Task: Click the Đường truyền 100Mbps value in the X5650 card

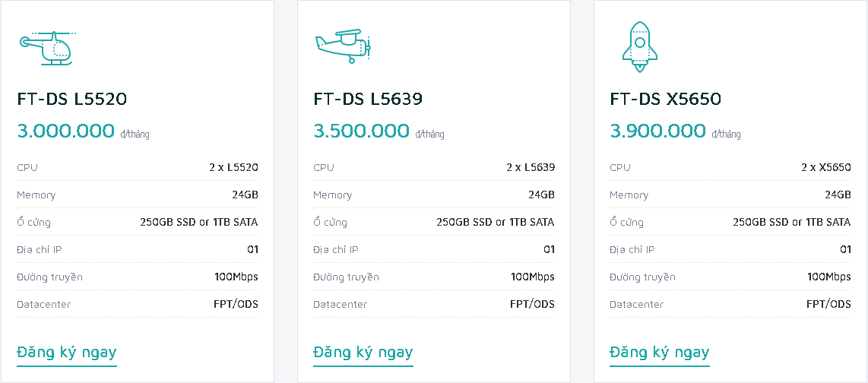Action: (x=829, y=277)
